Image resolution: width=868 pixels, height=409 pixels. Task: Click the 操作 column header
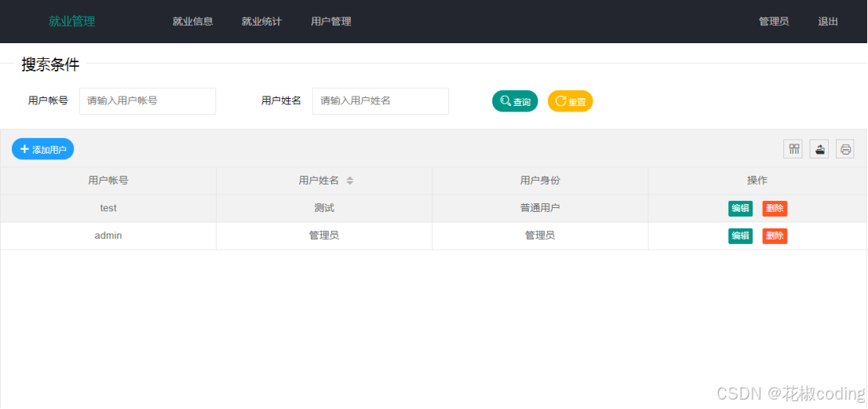tap(757, 181)
